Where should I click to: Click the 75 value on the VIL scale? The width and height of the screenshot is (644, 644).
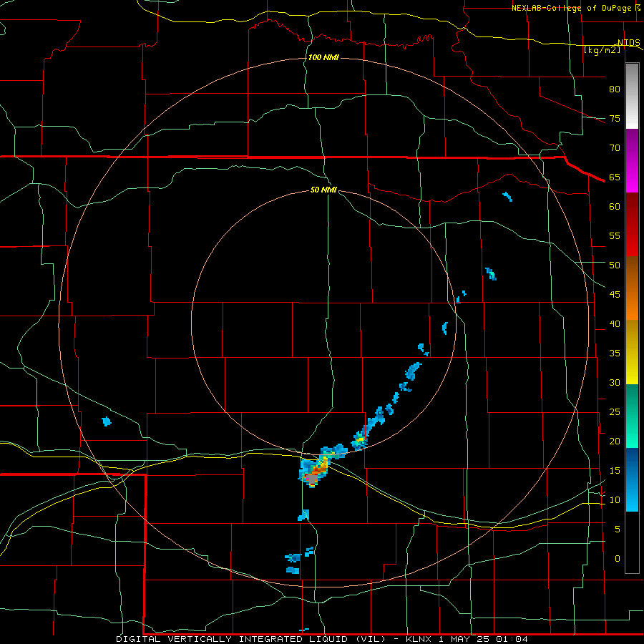coord(615,119)
